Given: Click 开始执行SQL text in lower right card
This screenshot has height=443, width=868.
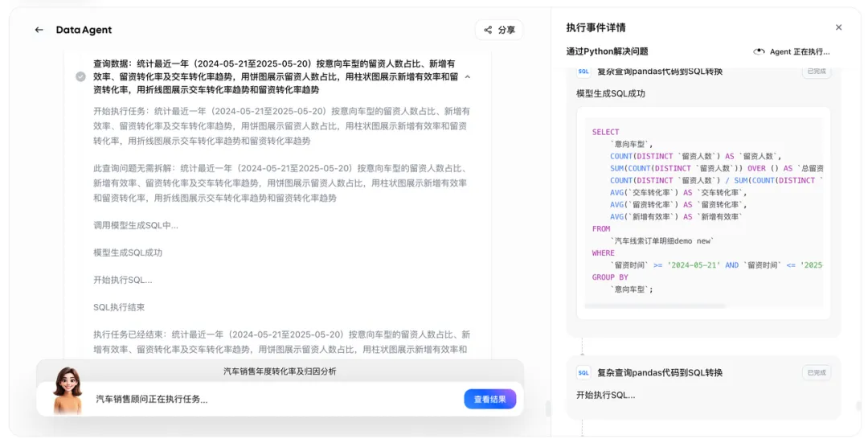Looking at the screenshot, I should click(x=606, y=396).
